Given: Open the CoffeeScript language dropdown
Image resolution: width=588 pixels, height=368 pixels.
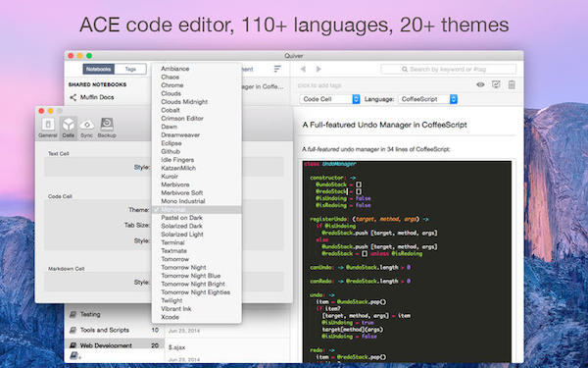Looking at the screenshot, I should pos(428,99).
